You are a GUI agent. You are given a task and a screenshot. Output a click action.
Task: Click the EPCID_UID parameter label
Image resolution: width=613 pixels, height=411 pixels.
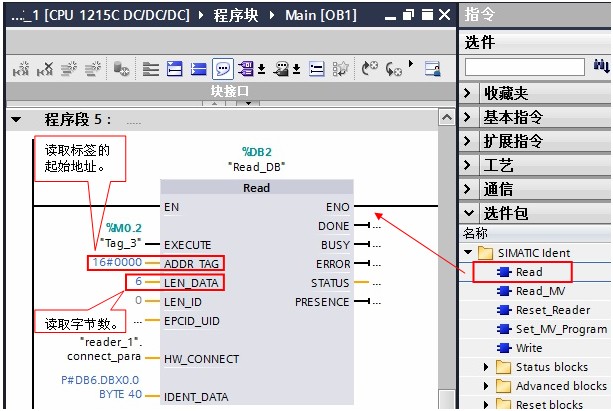coord(192,321)
